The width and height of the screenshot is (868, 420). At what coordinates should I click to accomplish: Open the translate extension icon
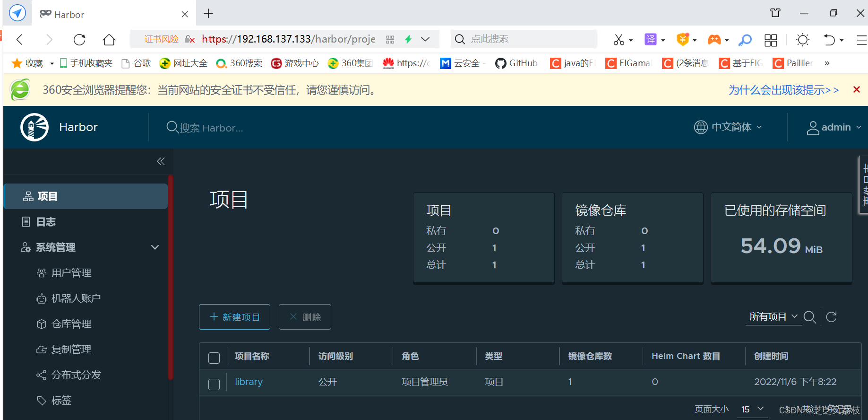(x=651, y=39)
